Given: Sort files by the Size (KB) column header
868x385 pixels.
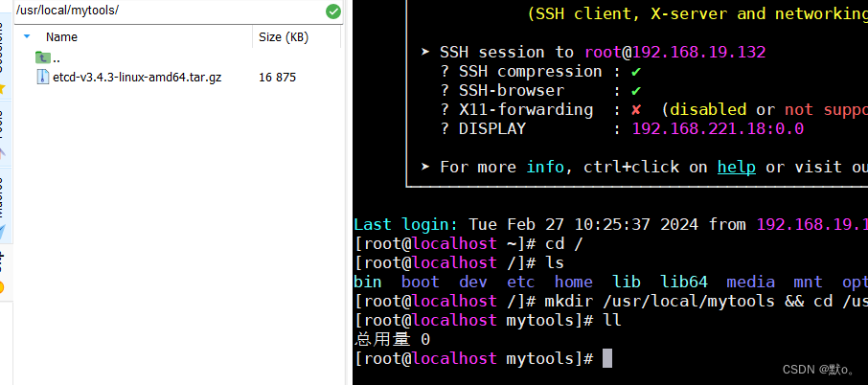Looking at the screenshot, I should pyautogui.click(x=283, y=36).
